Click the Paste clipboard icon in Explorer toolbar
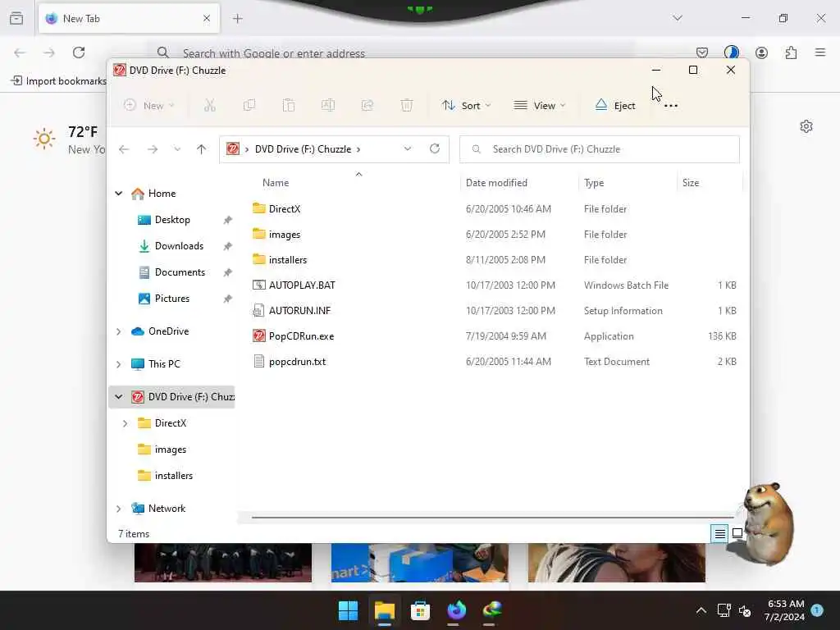Viewport: 840px width, 630px height. click(x=288, y=105)
